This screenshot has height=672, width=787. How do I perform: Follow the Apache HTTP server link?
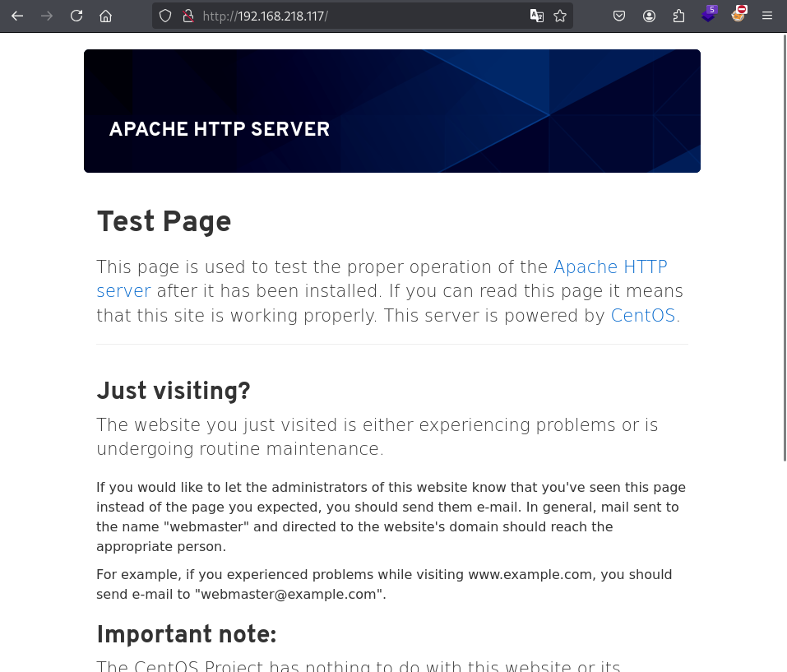610,267
